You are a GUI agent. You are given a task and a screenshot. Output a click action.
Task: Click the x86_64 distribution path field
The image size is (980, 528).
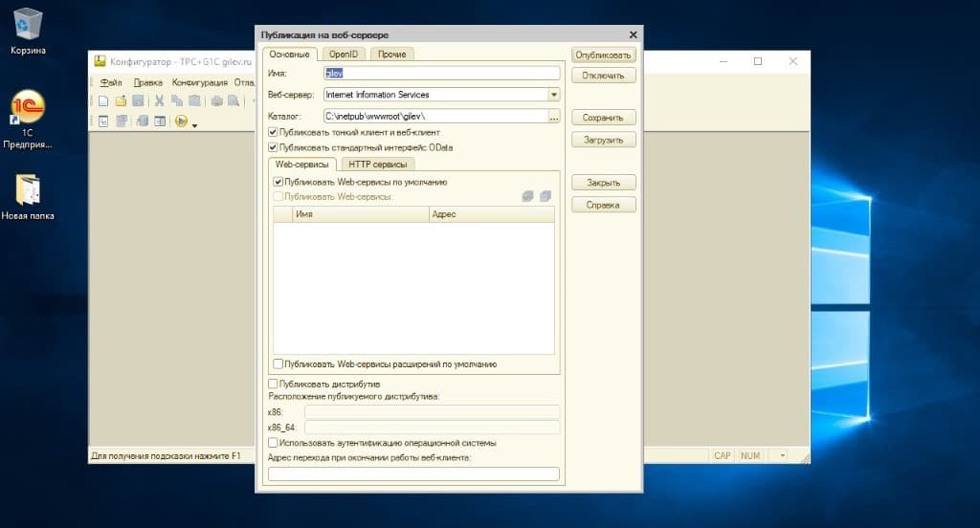click(x=432, y=428)
